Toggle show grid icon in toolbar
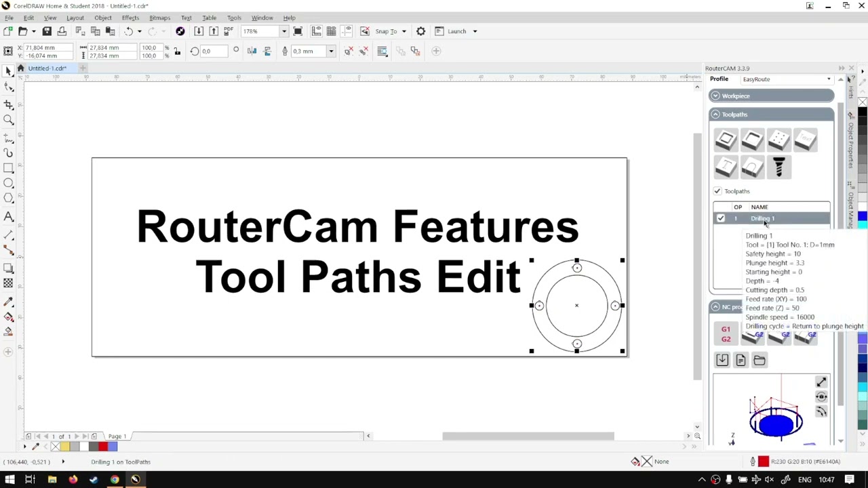 pyautogui.click(x=331, y=31)
